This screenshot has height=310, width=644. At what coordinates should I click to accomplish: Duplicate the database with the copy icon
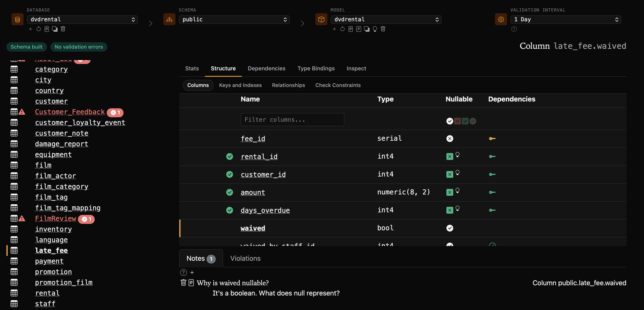click(55, 29)
